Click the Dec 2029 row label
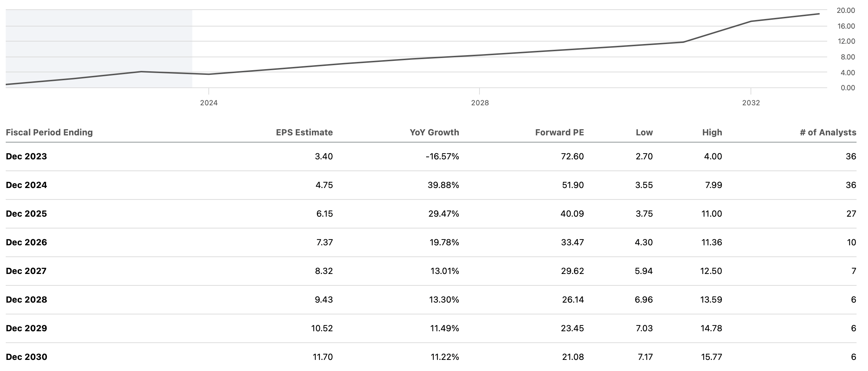Image resolution: width=868 pixels, height=371 pixels. 26,328
